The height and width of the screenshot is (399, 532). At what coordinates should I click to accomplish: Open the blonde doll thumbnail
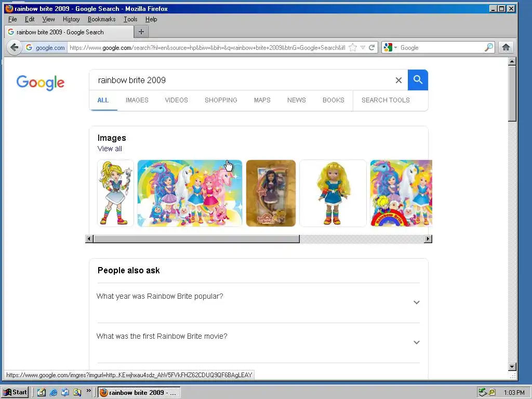click(x=333, y=193)
